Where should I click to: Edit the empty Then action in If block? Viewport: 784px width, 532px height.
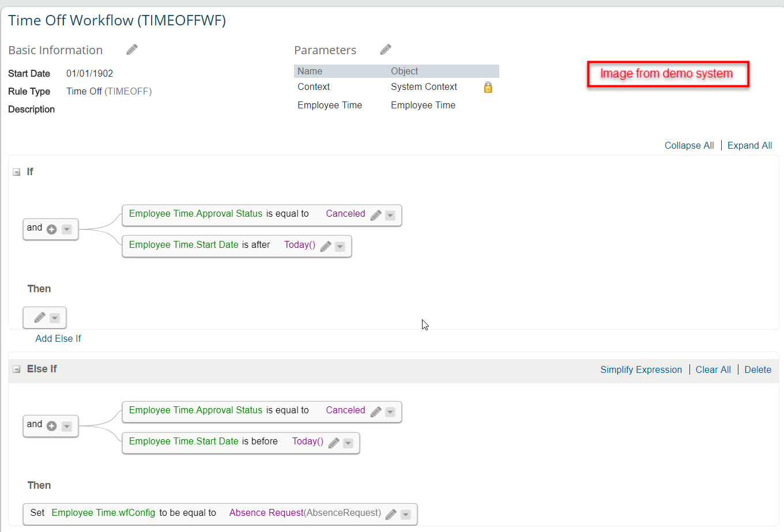[x=40, y=318]
